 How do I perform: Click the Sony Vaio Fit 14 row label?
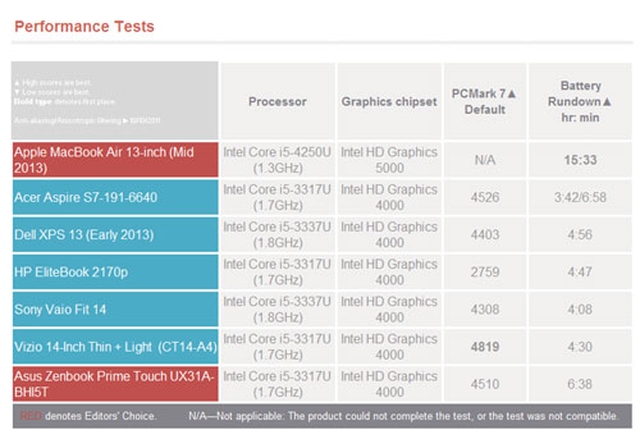pyautogui.click(x=115, y=309)
